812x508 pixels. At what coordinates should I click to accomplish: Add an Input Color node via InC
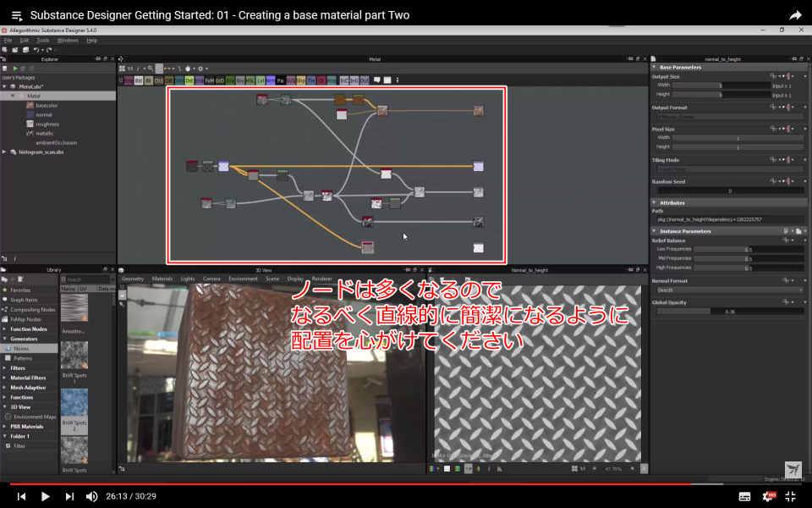point(344,80)
